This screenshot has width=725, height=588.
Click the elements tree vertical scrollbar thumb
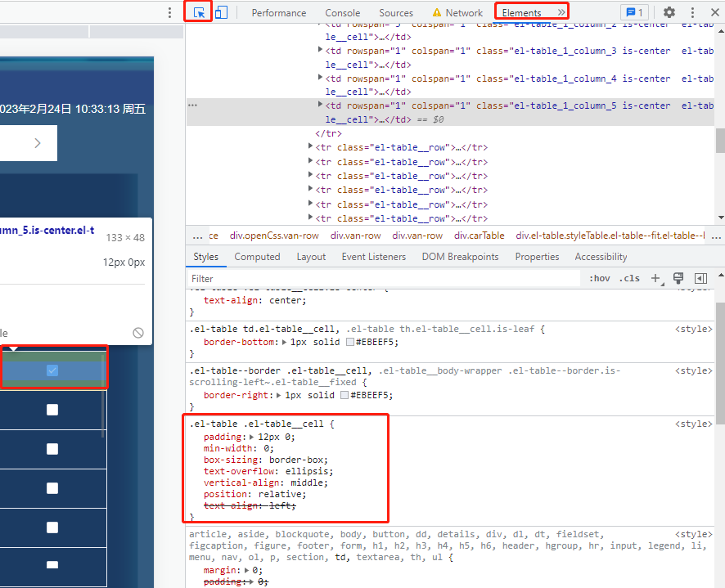(720, 141)
